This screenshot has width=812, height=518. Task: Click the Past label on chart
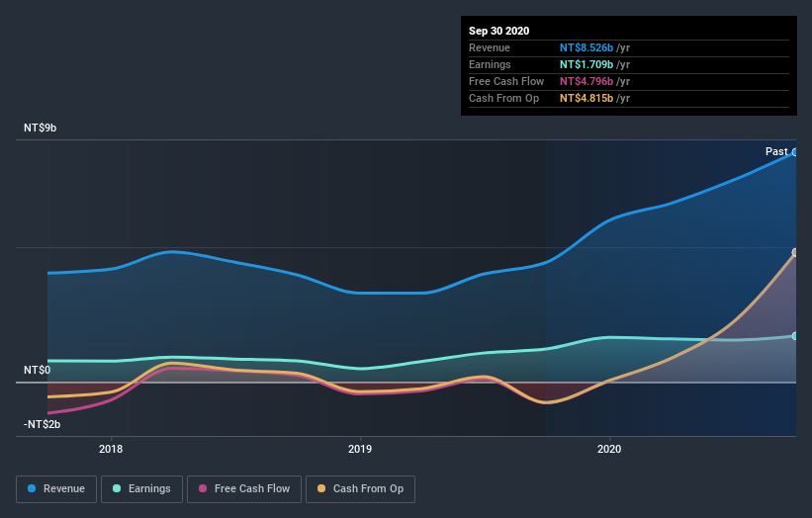(x=776, y=151)
